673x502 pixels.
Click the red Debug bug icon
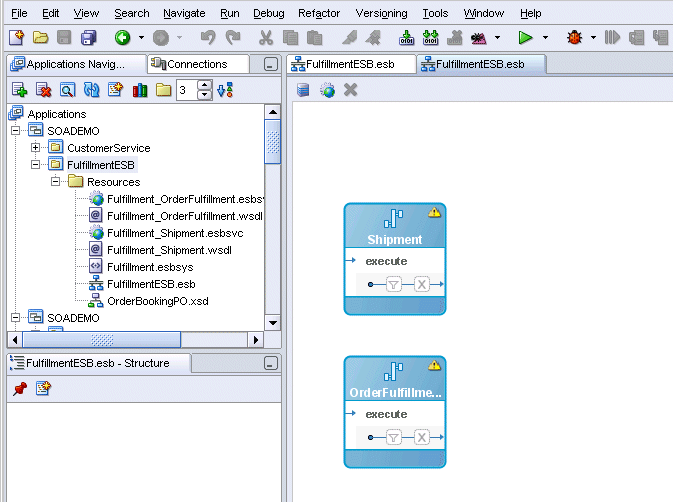(x=574, y=38)
